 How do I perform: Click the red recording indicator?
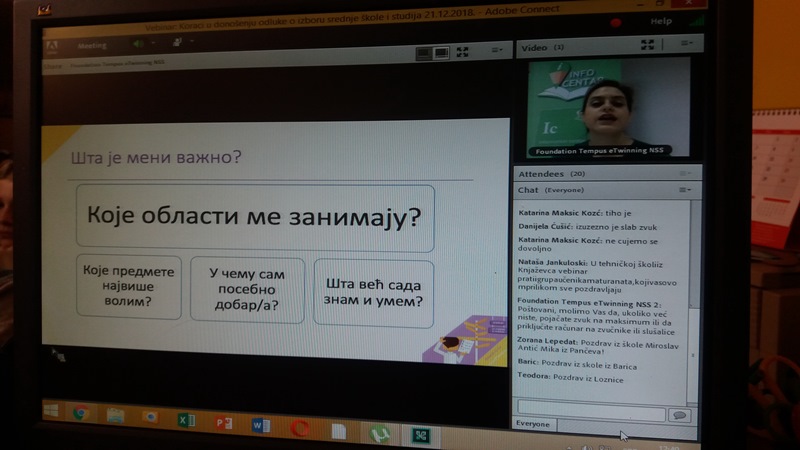click(616, 22)
